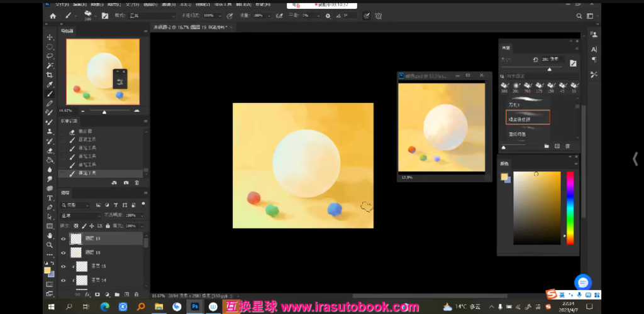This screenshot has width=644, height=314.
Task: Open the brush preset picker dropdown arrow
Action: (96, 16)
